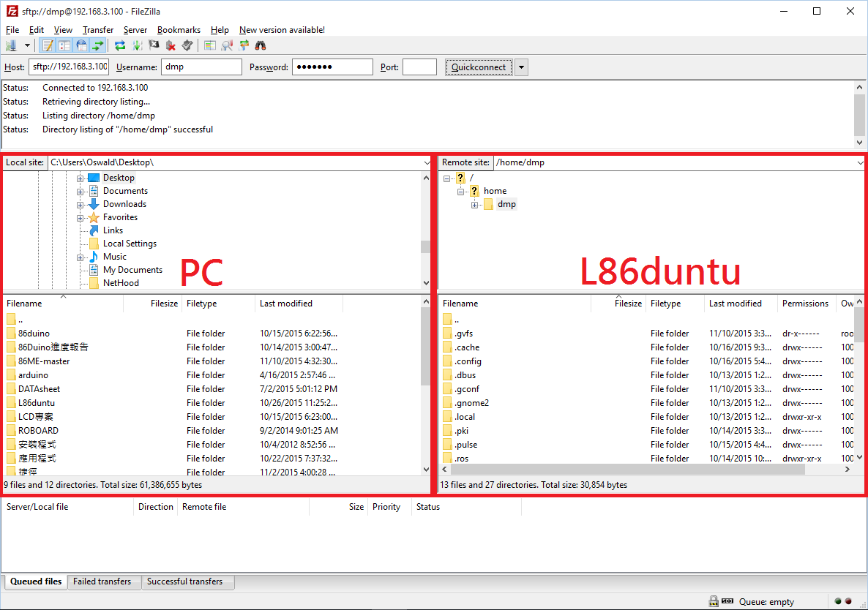Open the Quickconnect history dropdown arrow
This screenshot has width=868, height=610.
pos(521,67)
